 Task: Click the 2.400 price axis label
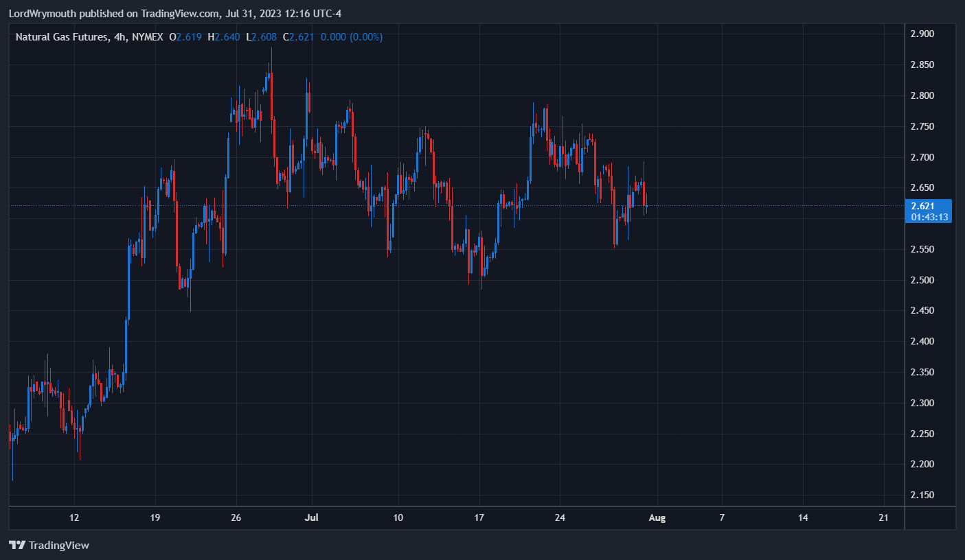922,341
